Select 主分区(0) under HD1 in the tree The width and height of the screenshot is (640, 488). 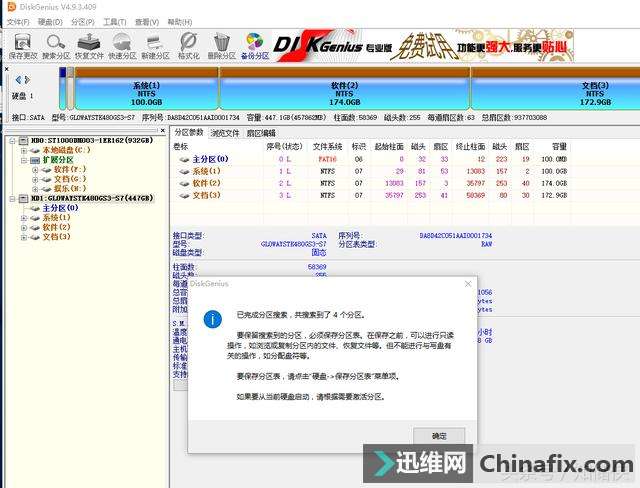tap(60, 208)
